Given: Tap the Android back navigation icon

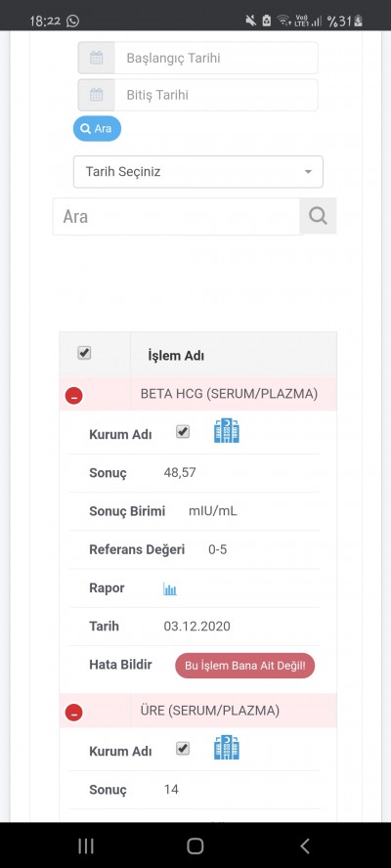Looking at the screenshot, I should coord(305,846).
